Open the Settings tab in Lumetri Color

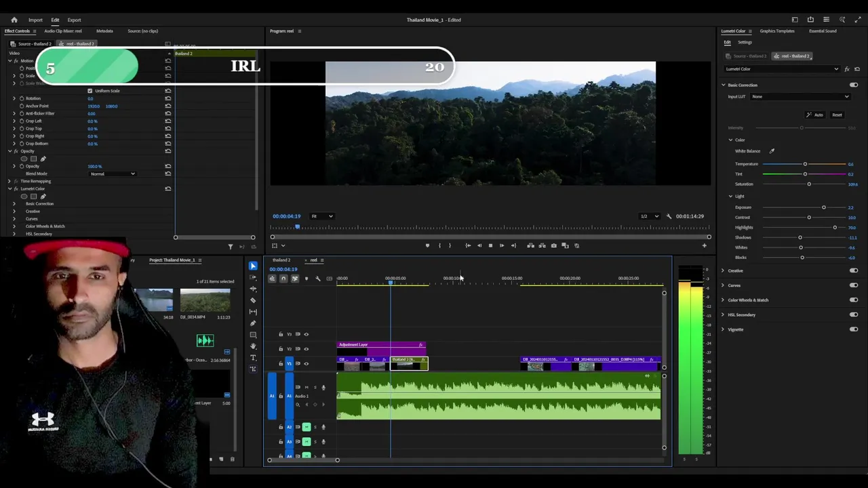(x=745, y=43)
